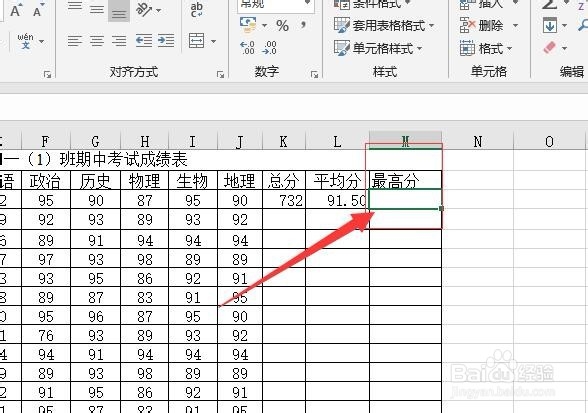Click the empty active cell under 最高分

tap(405, 199)
